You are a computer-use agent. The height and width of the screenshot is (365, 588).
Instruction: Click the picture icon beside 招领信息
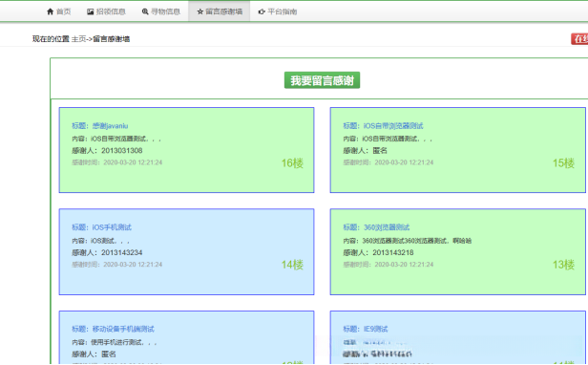(x=90, y=11)
